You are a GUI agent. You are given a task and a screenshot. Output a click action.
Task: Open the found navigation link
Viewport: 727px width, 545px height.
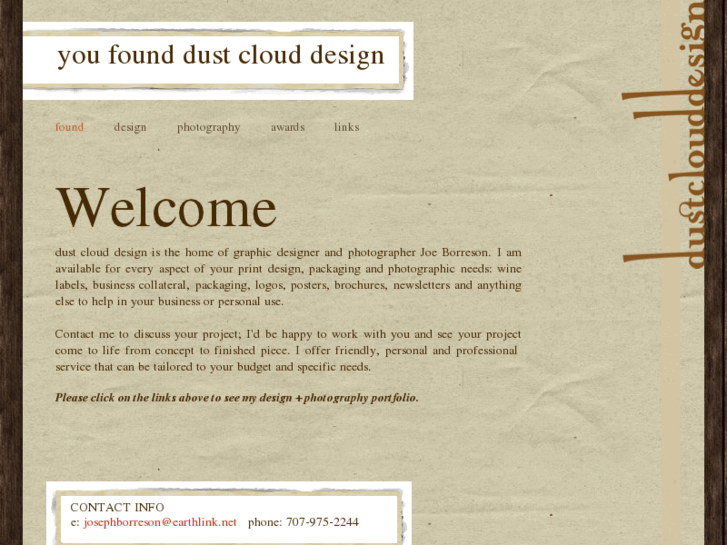tap(69, 127)
